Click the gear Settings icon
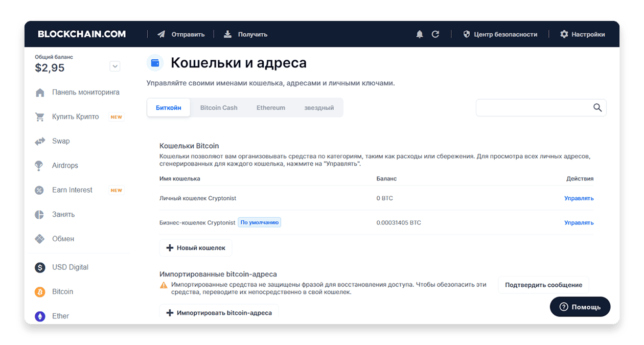 click(564, 34)
